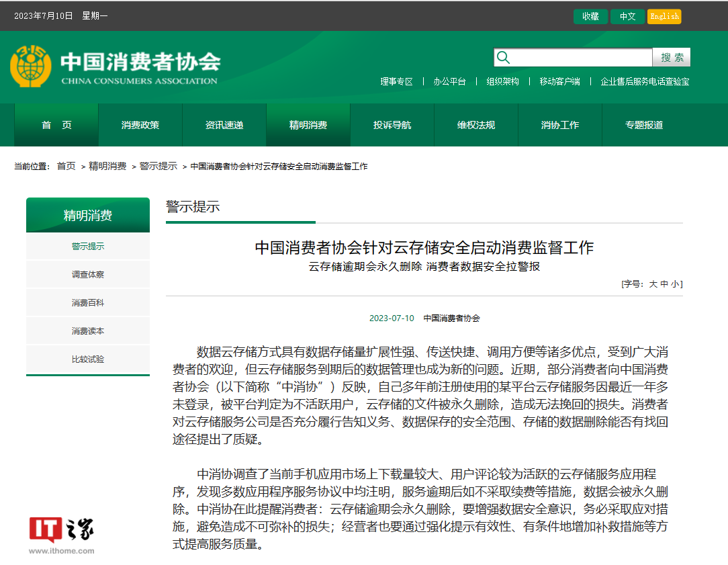Select 调查体察 in the sidebar
Image resolution: width=728 pixels, height=565 pixels.
pyautogui.click(x=87, y=273)
